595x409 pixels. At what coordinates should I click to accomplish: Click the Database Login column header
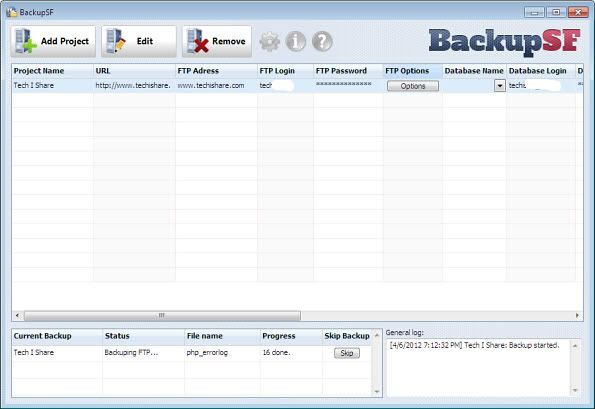541,71
